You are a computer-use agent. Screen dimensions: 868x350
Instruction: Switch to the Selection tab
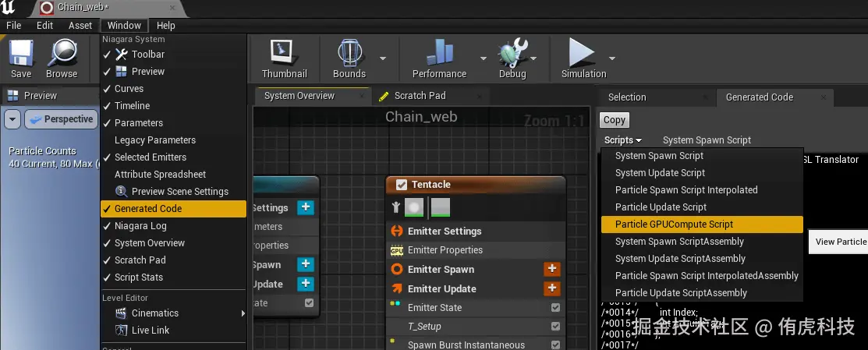click(627, 97)
